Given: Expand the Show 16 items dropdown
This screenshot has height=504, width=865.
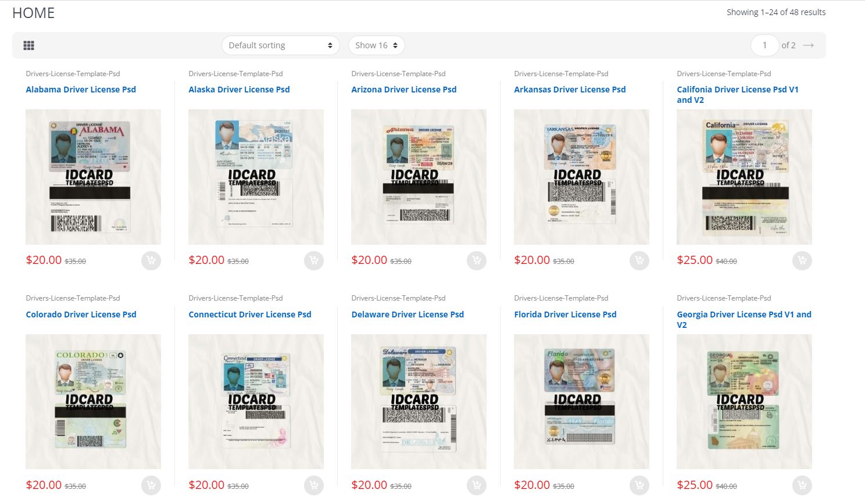Looking at the screenshot, I should 376,45.
